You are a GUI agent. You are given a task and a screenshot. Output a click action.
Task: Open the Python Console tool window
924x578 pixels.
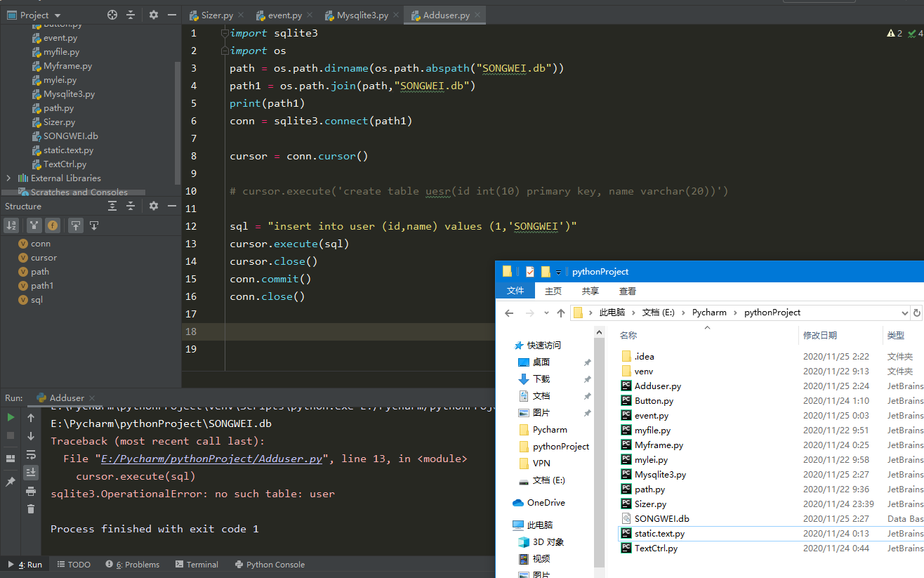270,564
